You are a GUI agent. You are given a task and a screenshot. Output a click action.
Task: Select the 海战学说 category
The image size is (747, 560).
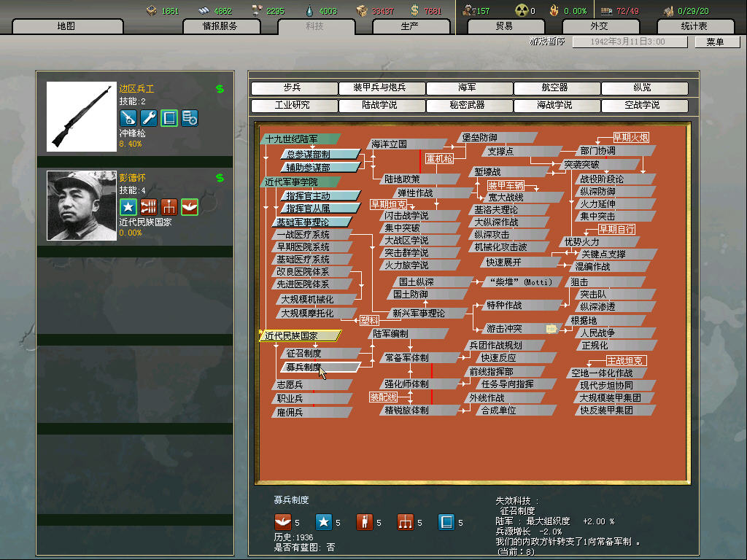(557, 105)
